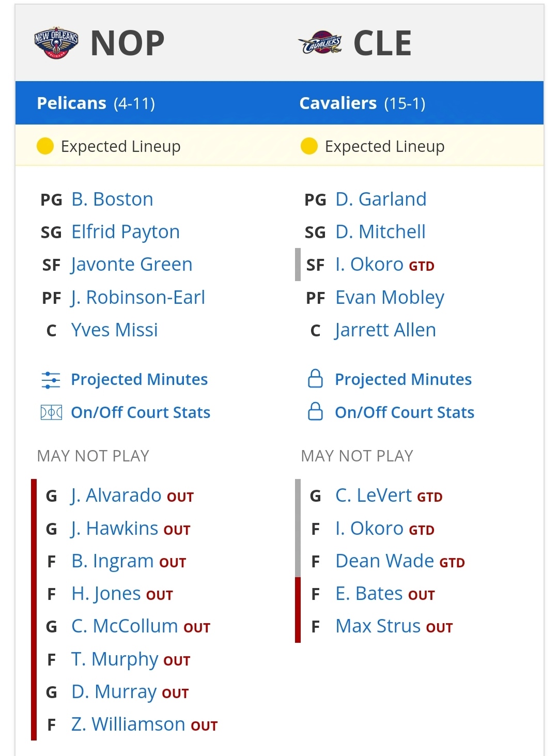The image size is (558, 756).
Task: Click the Pelicans Projected Minutes sliders icon
Action: [x=51, y=380]
